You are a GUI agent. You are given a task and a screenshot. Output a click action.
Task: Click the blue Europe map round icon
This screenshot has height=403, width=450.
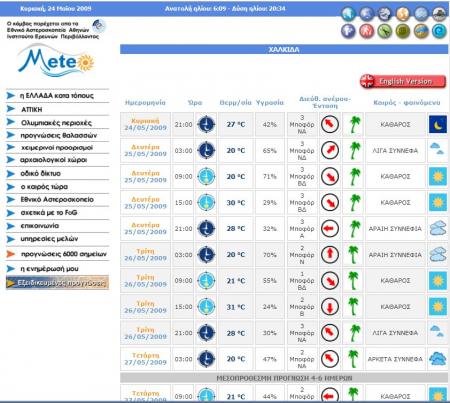(367, 14)
